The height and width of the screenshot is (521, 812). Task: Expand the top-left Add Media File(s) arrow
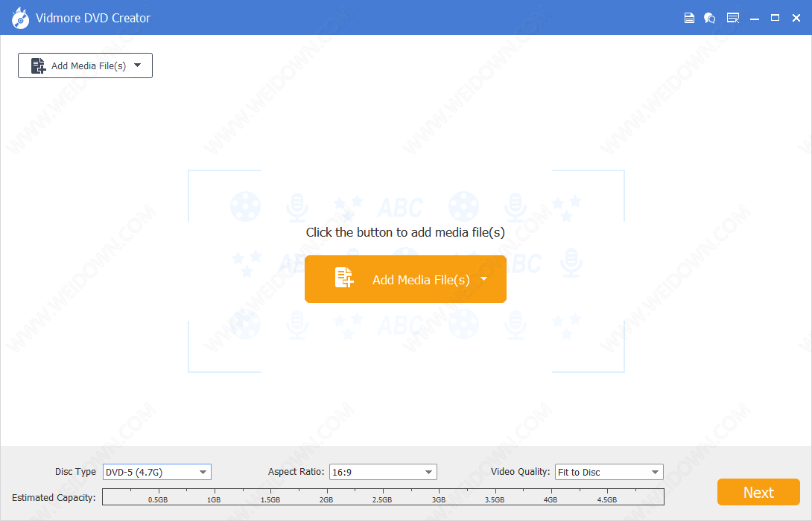(137, 65)
